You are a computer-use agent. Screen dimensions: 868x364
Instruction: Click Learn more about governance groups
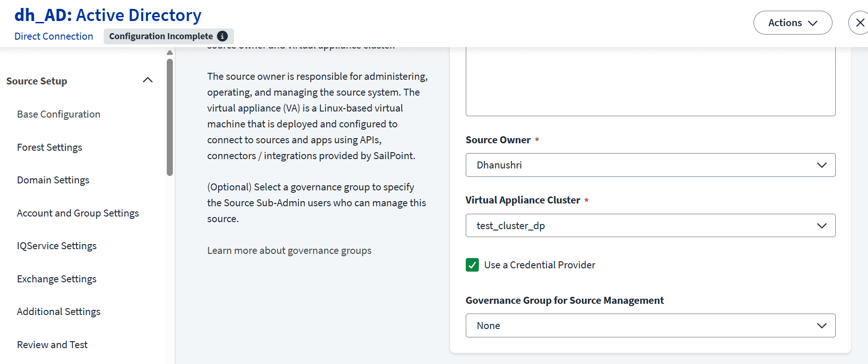tap(289, 251)
